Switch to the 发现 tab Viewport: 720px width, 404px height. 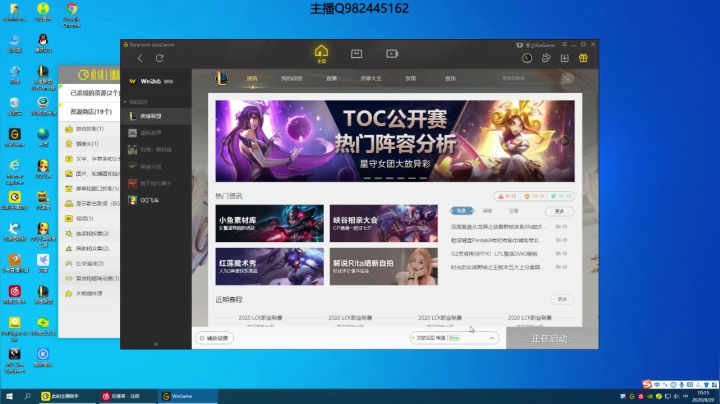(410, 79)
